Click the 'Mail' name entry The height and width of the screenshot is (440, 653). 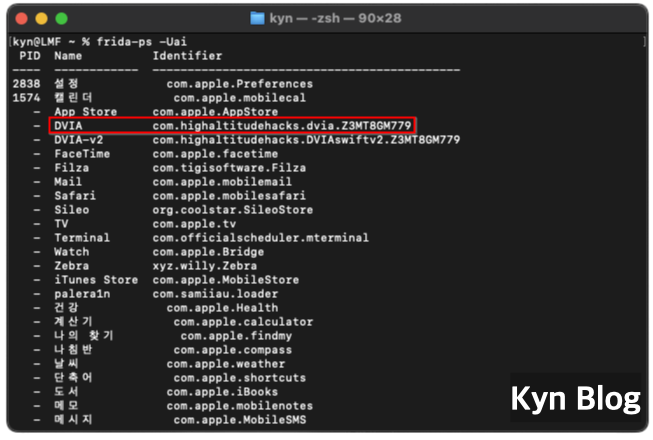coord(68,182)
